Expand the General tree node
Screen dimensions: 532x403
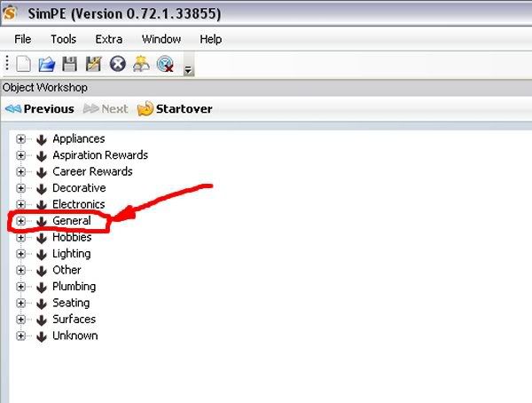coord(20,221)
